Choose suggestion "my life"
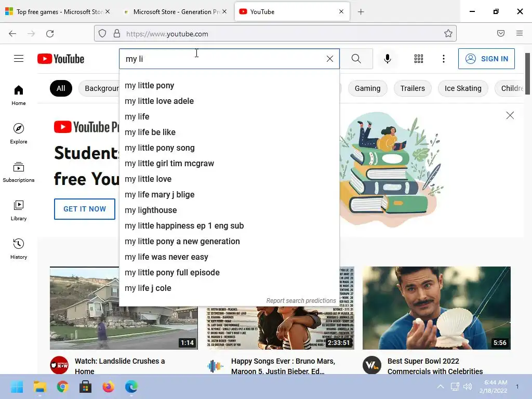This screenshot has width=532, height=399. coord(229,117)
